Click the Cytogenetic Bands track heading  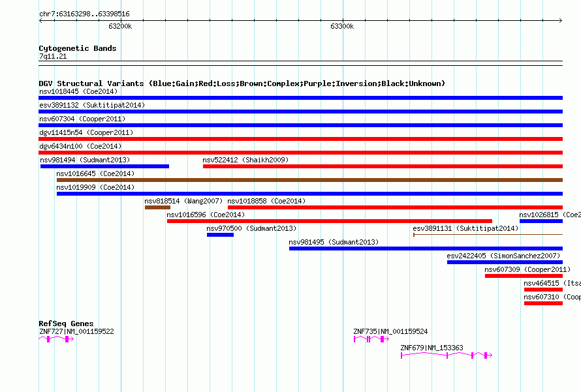click(78, 48)
